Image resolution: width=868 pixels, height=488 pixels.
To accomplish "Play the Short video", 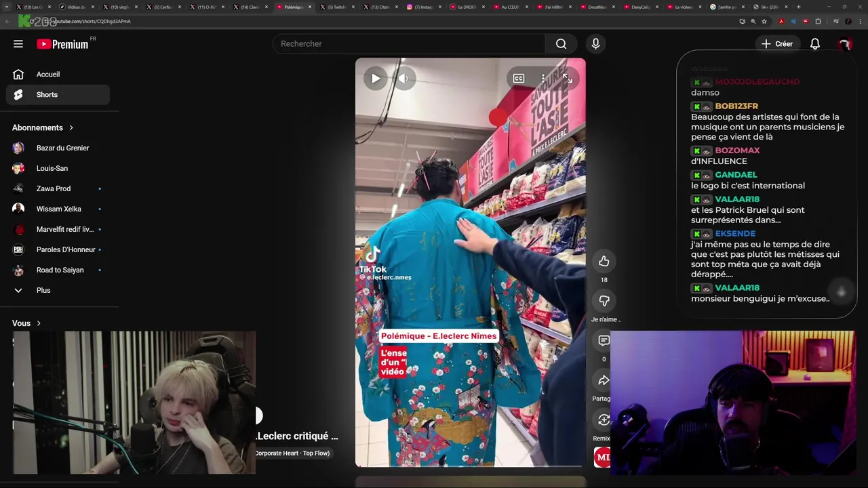I will 376,79.
